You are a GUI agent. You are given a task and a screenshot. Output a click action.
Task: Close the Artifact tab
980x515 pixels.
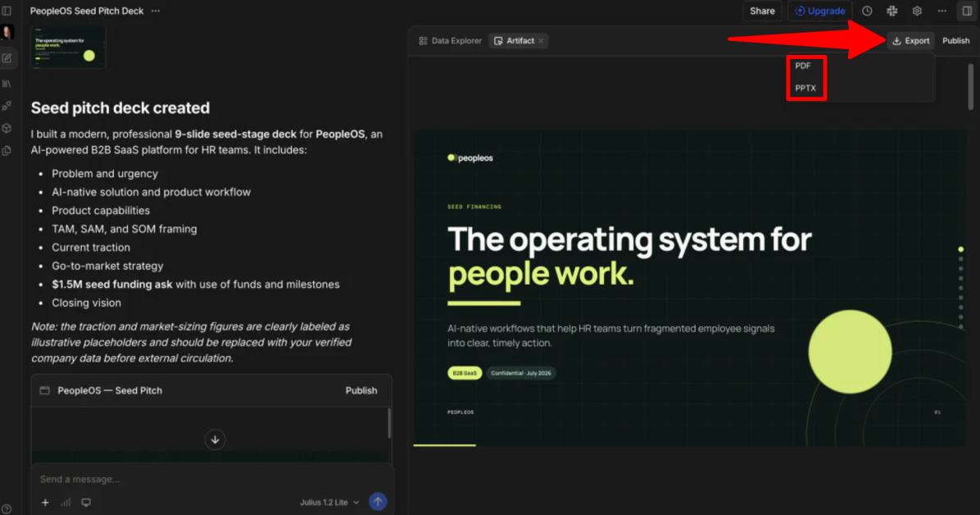[x=542, y=41]
